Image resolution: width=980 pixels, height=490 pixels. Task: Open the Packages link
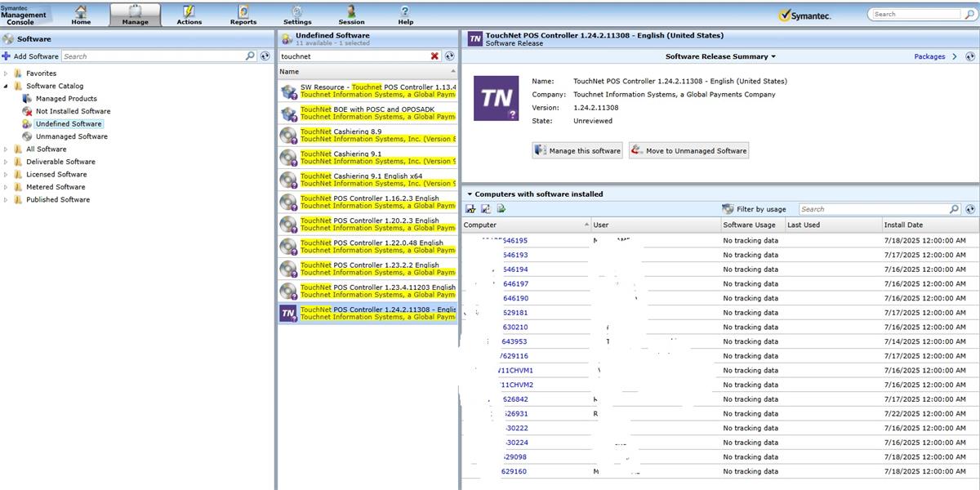(929, 56)
